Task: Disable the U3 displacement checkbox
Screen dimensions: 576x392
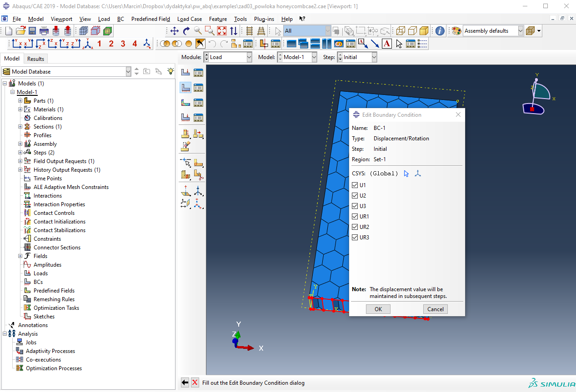Action: (355, 206)
